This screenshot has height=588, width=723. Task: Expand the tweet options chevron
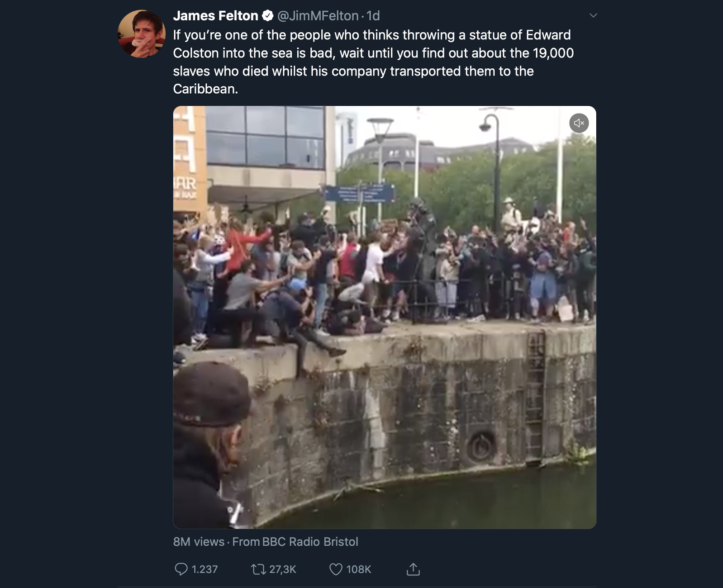(593, 15)
